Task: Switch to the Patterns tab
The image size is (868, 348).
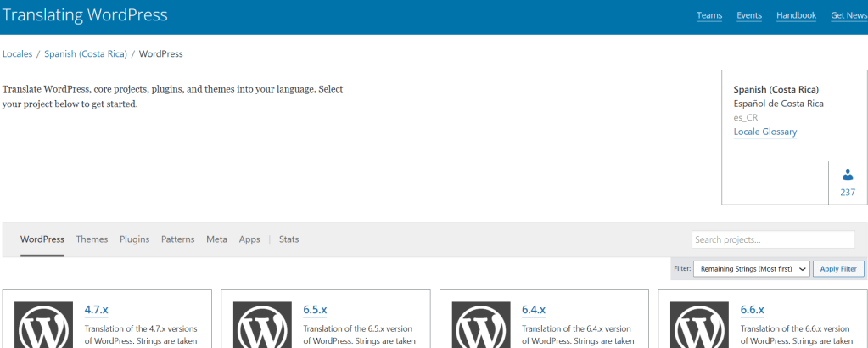Action: pos(177,239)
